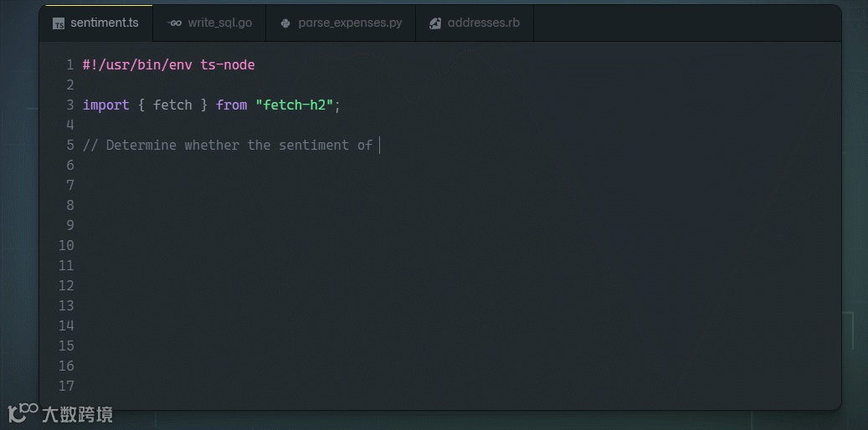Viewport: 868px width, 430px height.
Task: Click line number 5 in the gutter
Action: coord(70,145)
